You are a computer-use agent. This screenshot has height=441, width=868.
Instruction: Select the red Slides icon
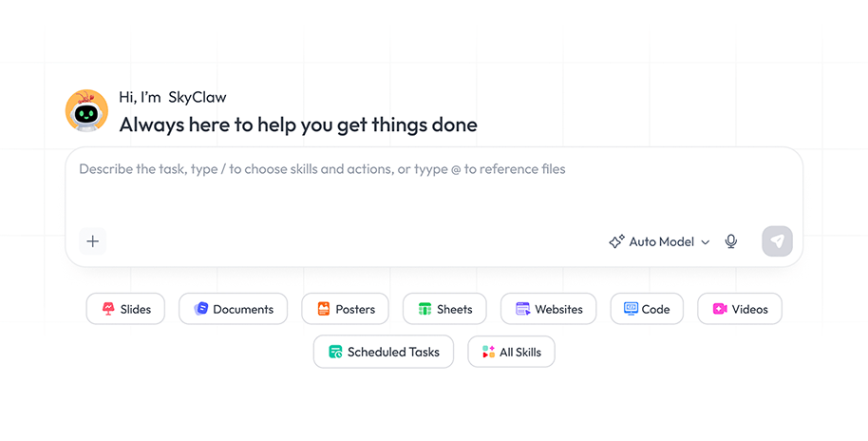108,309
